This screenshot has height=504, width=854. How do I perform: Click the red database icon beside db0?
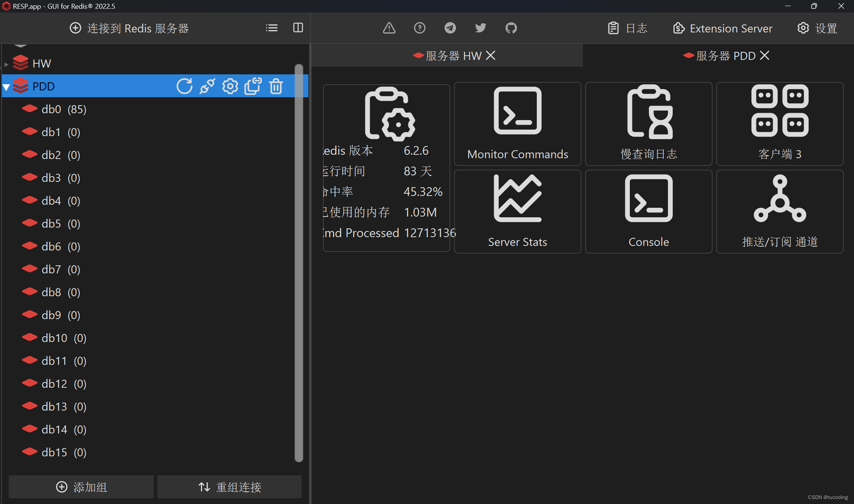tap(30, 109)
